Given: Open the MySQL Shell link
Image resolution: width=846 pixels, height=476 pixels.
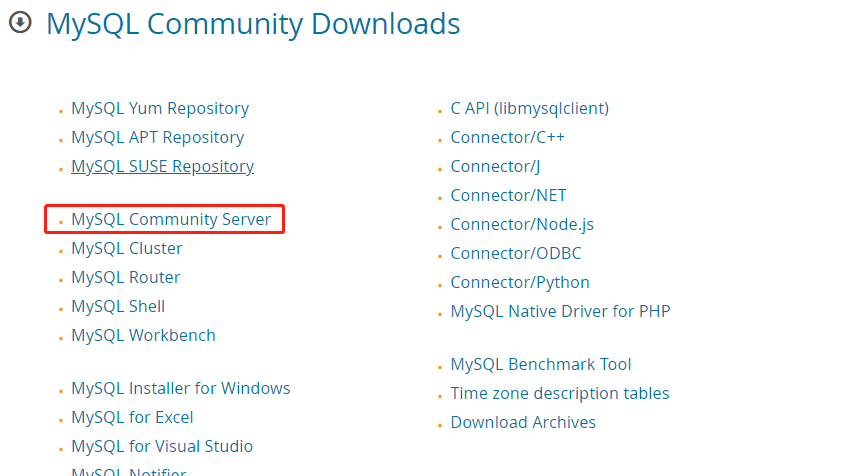Looking at the screenshot, I should pos(118,307).
